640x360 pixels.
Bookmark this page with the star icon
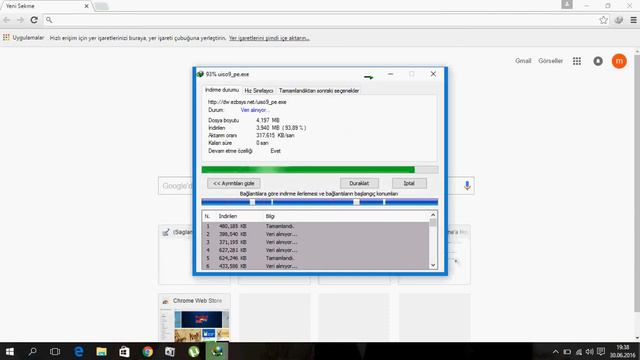[603, 20]
